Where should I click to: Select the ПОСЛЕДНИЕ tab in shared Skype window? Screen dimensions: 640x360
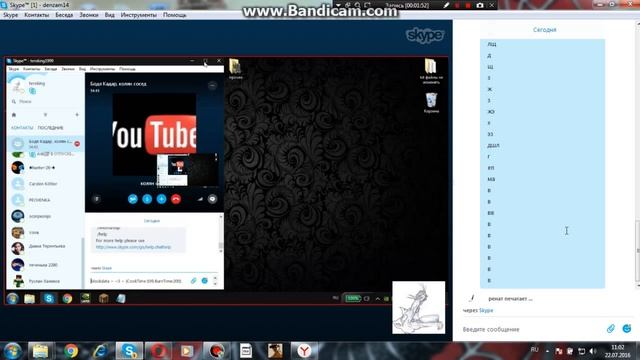pyautogui.click(x=50, y=128)
